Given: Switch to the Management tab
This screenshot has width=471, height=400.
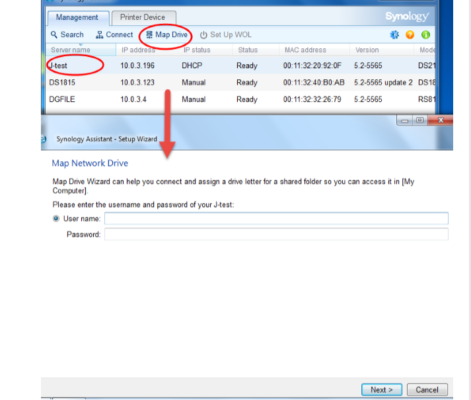Looking at the screenshot, I should (x=78, y=18).
